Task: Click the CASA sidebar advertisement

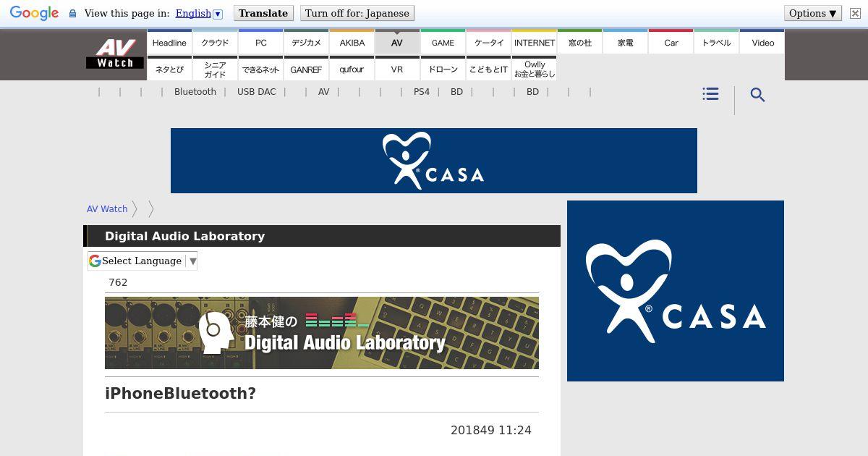Action: [676, 291]
